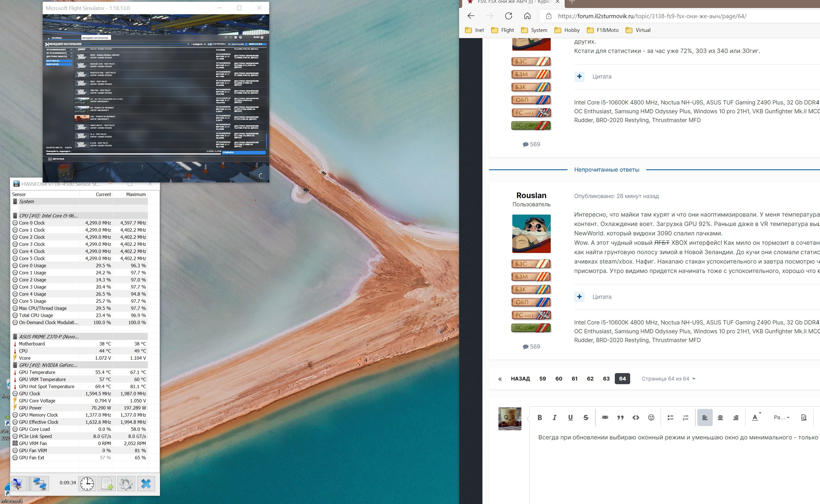
Task: Expand the 'Страница 64 из 64' page dropdown
Action: click(668, 379)
